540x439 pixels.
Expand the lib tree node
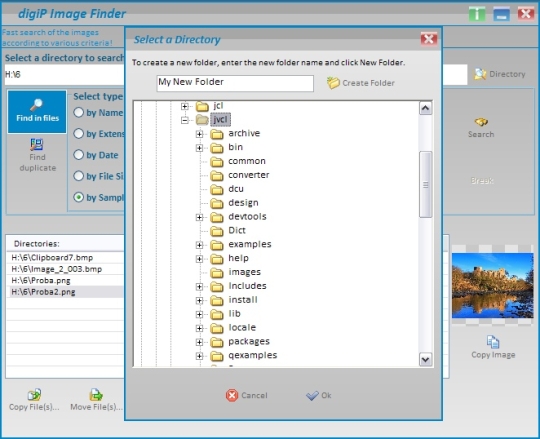coord(199,314)
